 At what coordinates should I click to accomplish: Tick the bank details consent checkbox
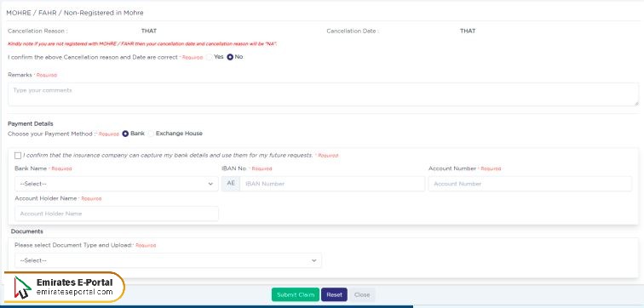point(18,156)
